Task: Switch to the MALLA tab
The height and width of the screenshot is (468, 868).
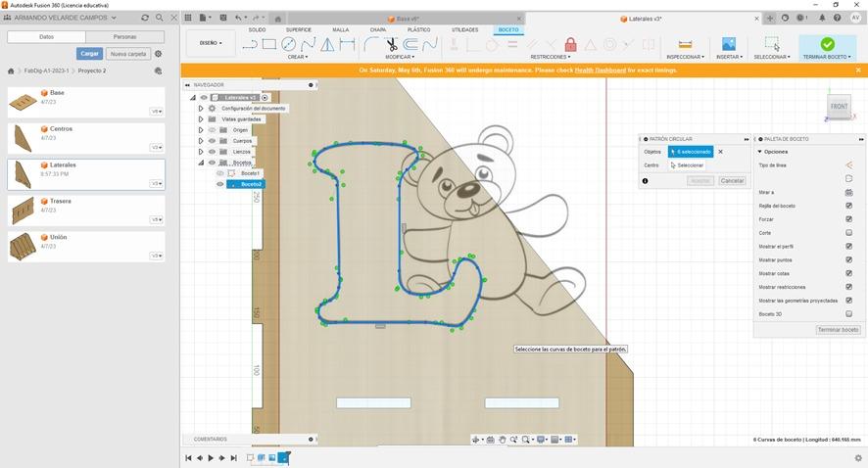Action: coord(341,30)
